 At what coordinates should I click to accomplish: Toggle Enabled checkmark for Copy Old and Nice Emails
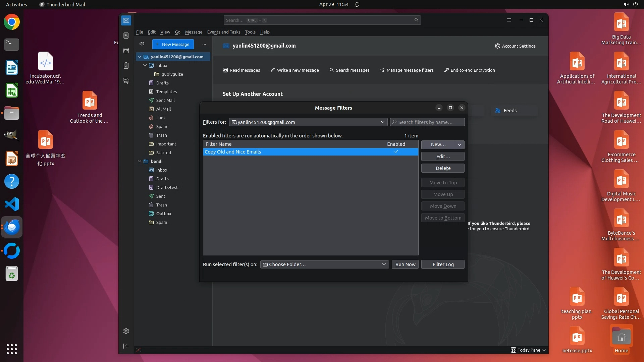pyautogui.click(x=396, y=152)
